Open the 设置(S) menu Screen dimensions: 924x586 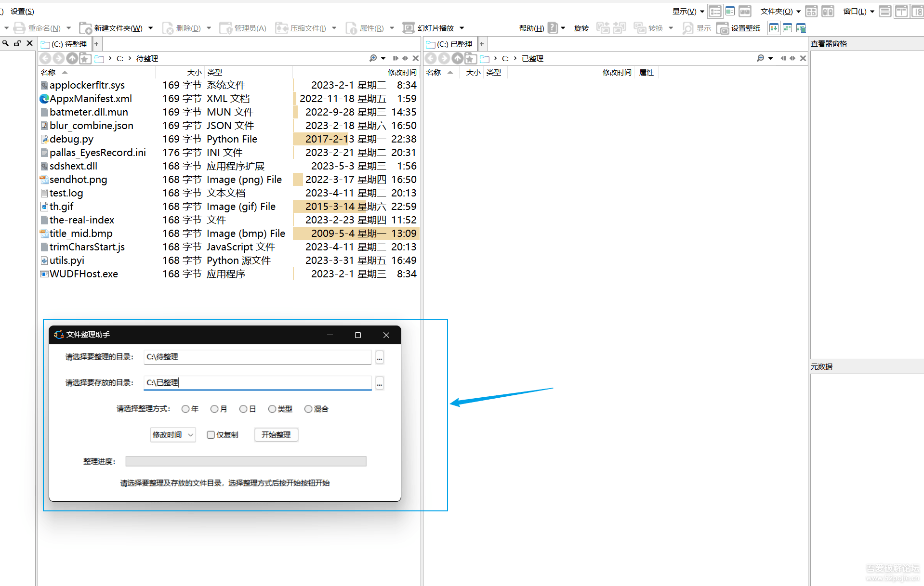click(x=22, y=12)
